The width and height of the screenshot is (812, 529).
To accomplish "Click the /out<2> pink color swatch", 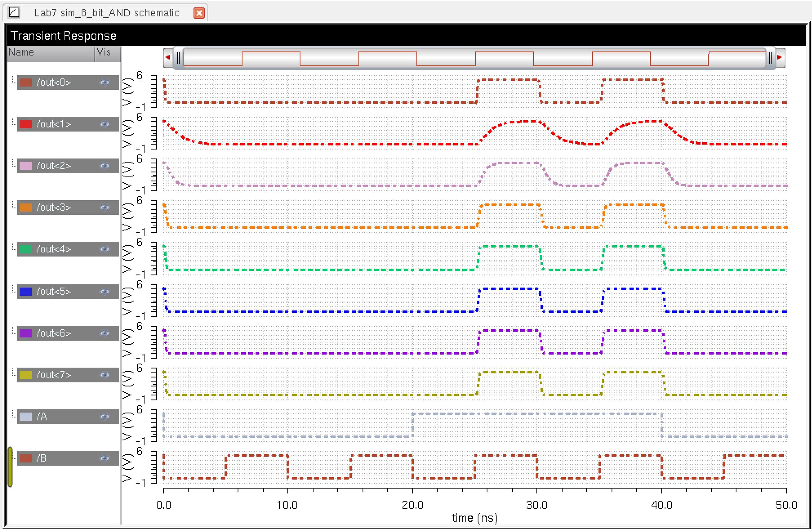I will (26, 166).
